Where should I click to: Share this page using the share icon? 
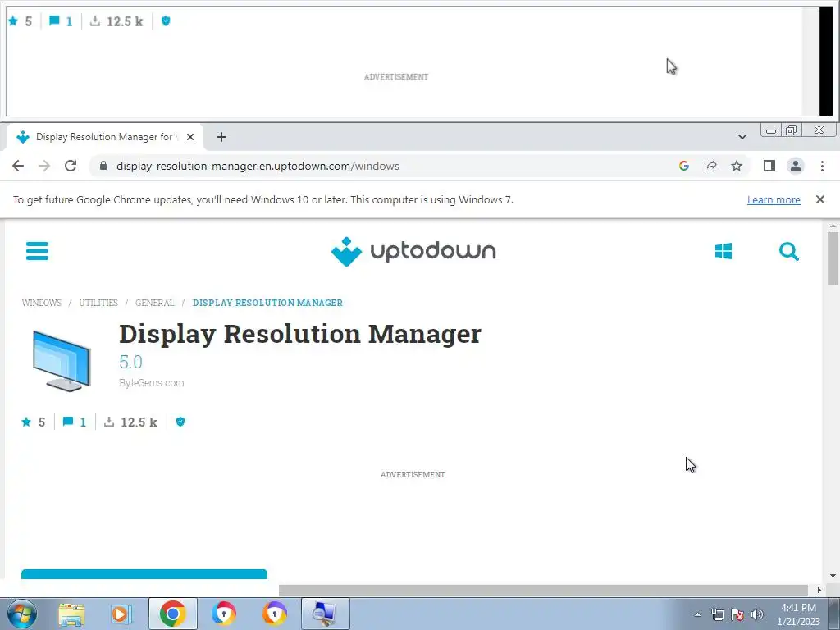pos(710,166)
